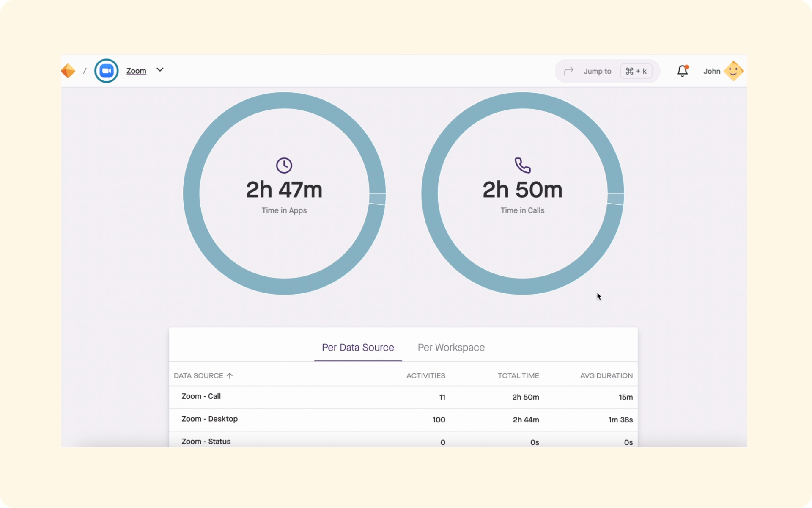Click the Data Source sort arrow
The image size is (812, 508).
[230, 375]
